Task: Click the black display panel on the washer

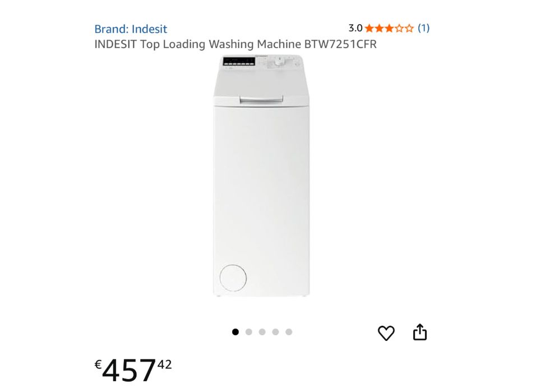Action: coord(239,61)
